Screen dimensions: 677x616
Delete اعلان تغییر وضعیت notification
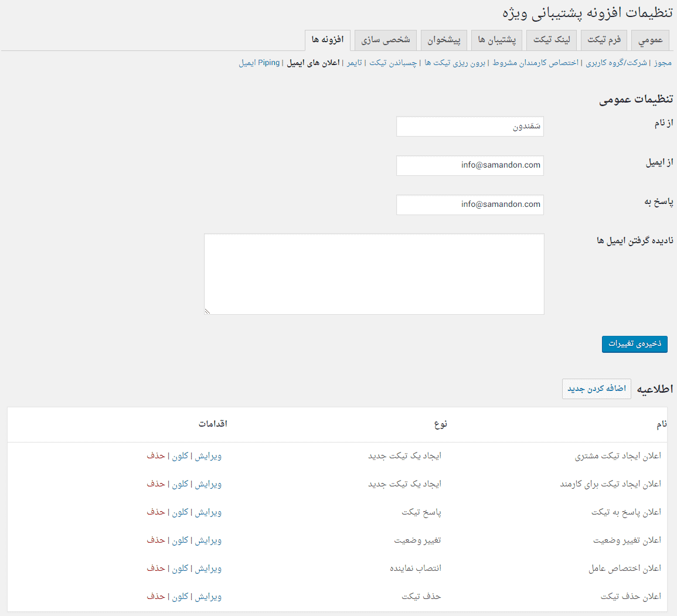(x=156, y=540)
